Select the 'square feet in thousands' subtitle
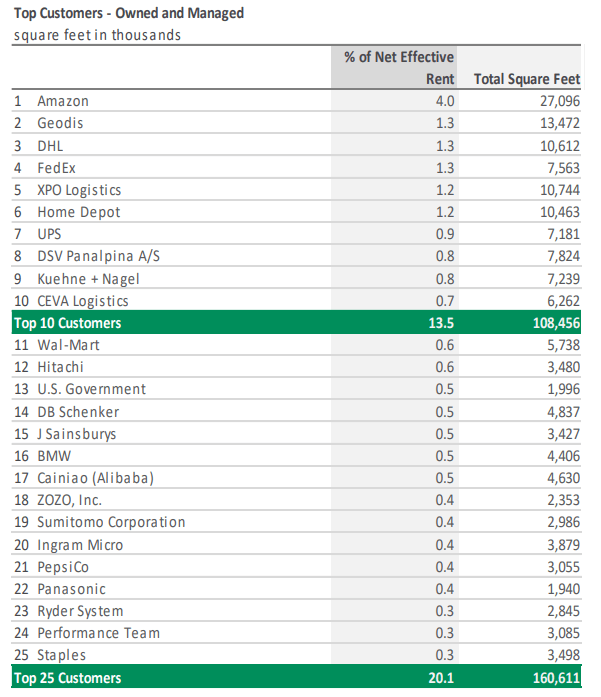This screenshot has width=601, height=697. pyautogui.click(x=97, y=35)
